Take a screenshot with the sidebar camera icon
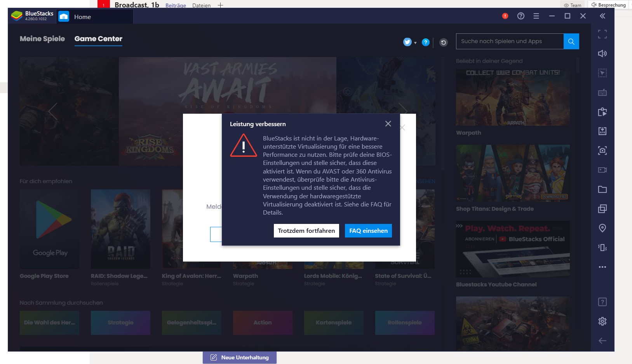The height and width of the screenshot is (364, 632). click(602, 151)
